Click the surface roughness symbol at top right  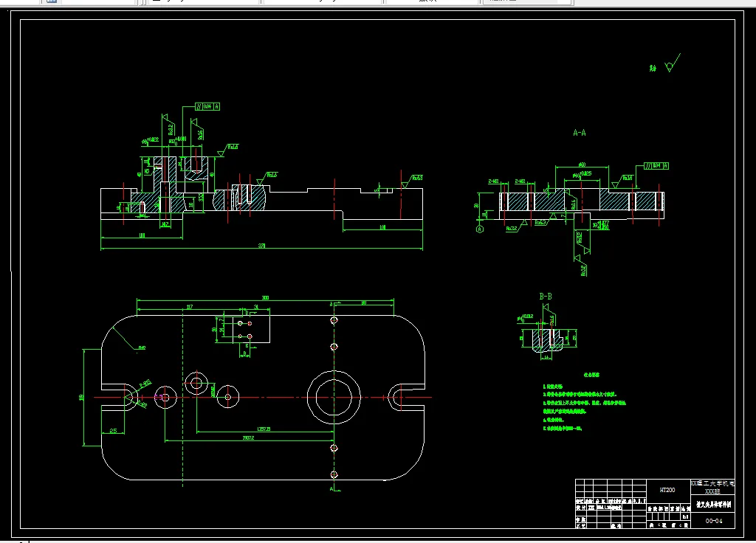[x=672, y=63]
